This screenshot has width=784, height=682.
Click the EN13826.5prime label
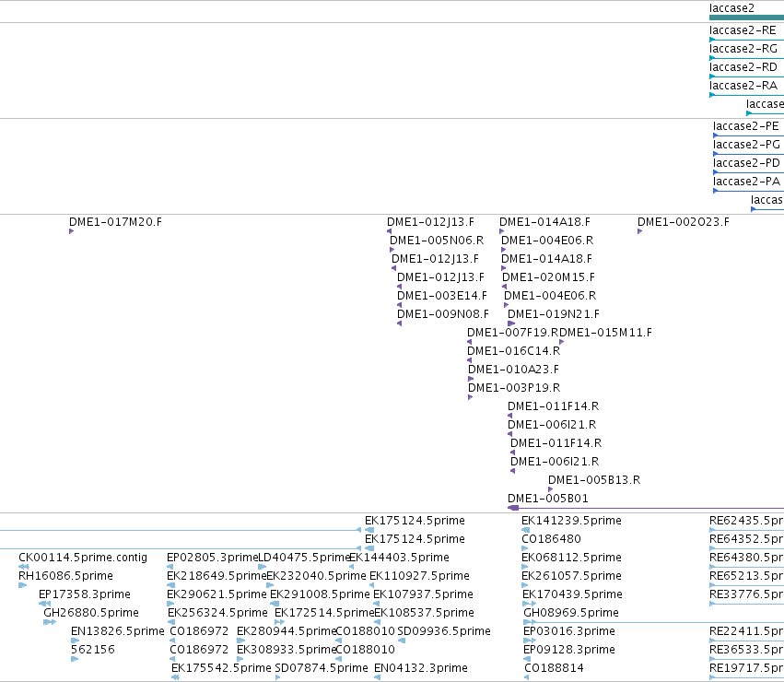pos(118,631)
